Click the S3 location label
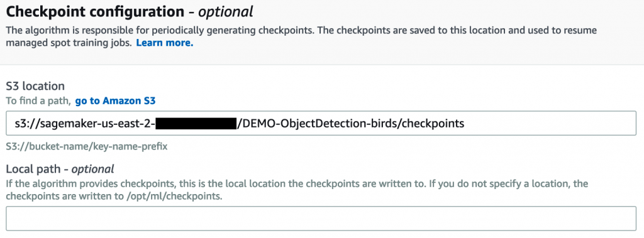 35,86
